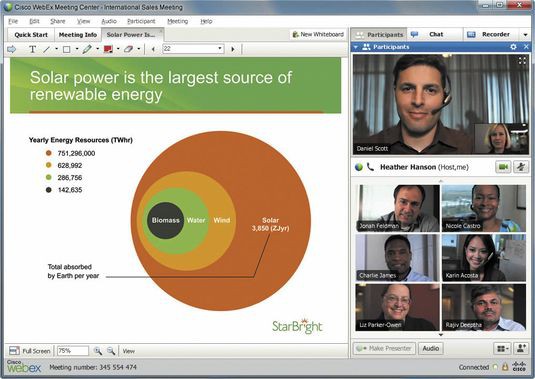Screen dimensions: 535x379
Task: Click the invite participant icon
Action: [x=521, y=348]
